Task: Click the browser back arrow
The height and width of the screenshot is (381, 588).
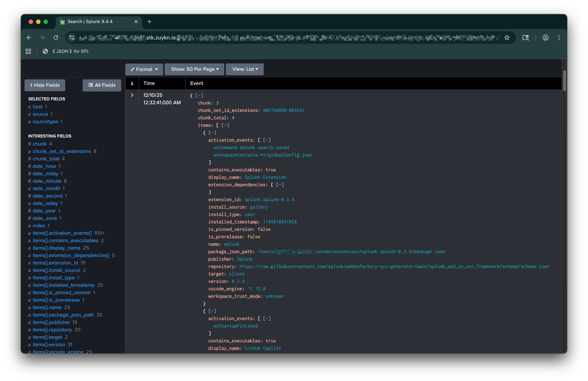Action: (x=29, y=38)
